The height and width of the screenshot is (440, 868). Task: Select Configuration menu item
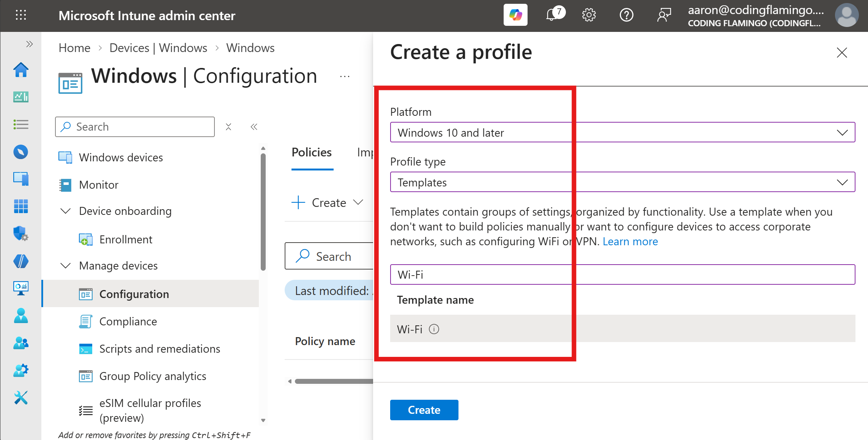(150, 294)
